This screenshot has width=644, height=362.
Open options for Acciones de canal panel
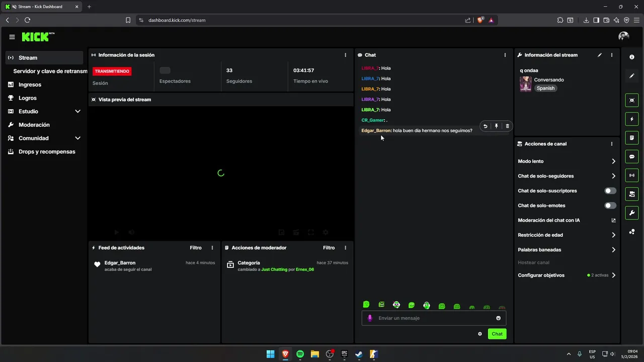pos(612,144)
